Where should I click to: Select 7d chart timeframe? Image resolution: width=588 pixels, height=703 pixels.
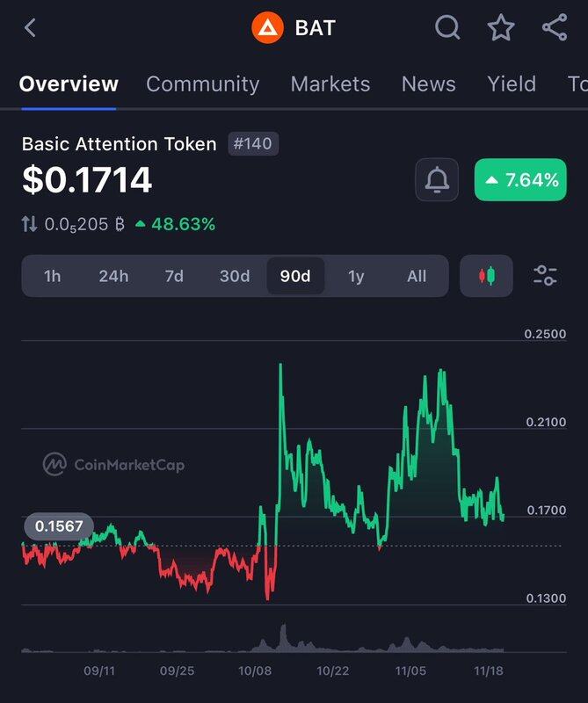pyautogui.click(x=174, y=276)
